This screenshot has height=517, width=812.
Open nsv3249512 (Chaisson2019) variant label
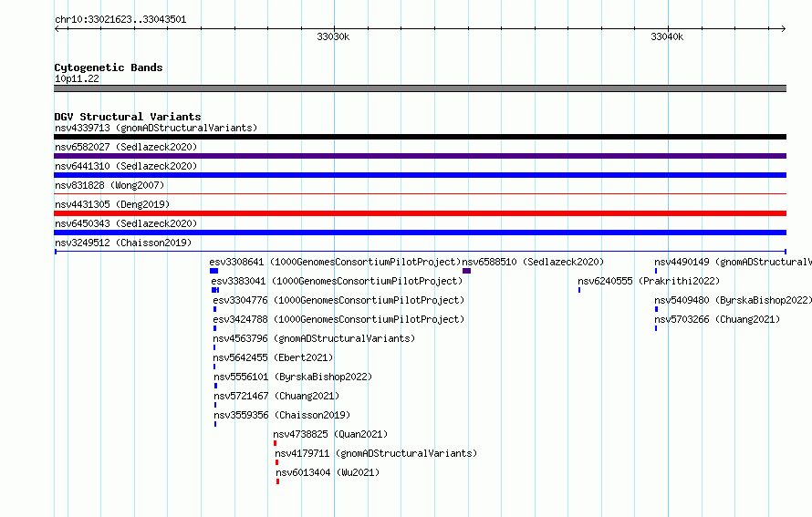[x=123, y=243]
